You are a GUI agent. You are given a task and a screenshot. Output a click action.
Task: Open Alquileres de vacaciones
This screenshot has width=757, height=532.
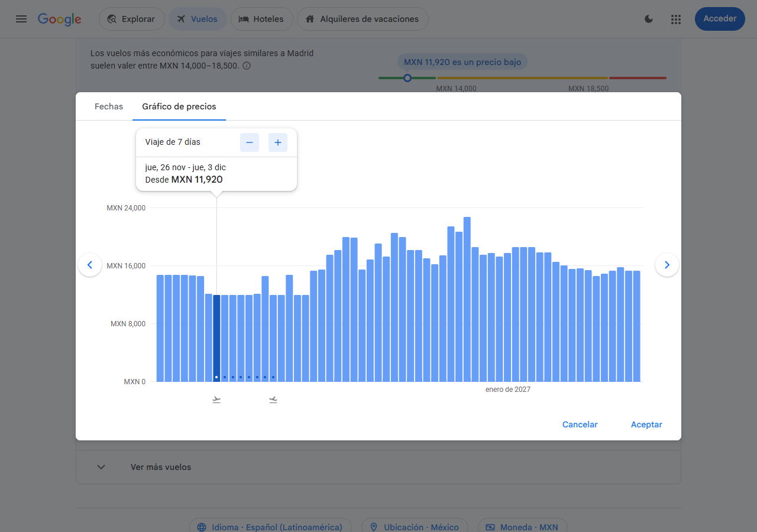click(363, 19)
